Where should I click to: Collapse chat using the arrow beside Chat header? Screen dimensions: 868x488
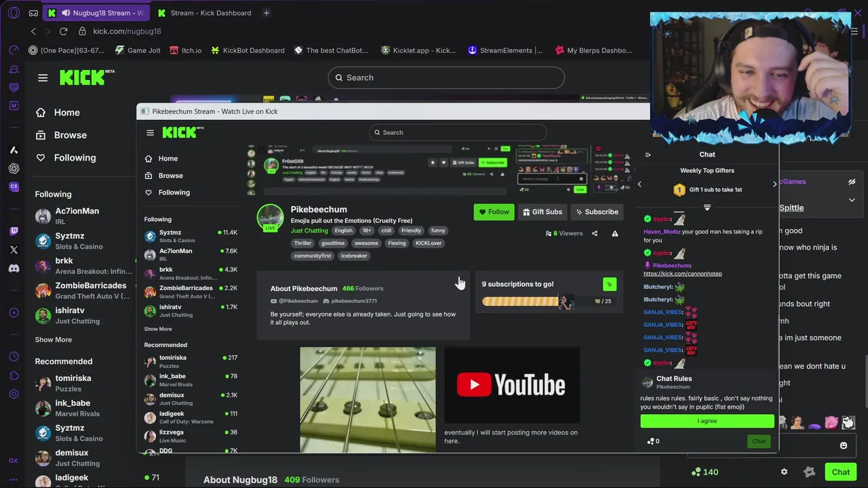(x=648, y=155)
